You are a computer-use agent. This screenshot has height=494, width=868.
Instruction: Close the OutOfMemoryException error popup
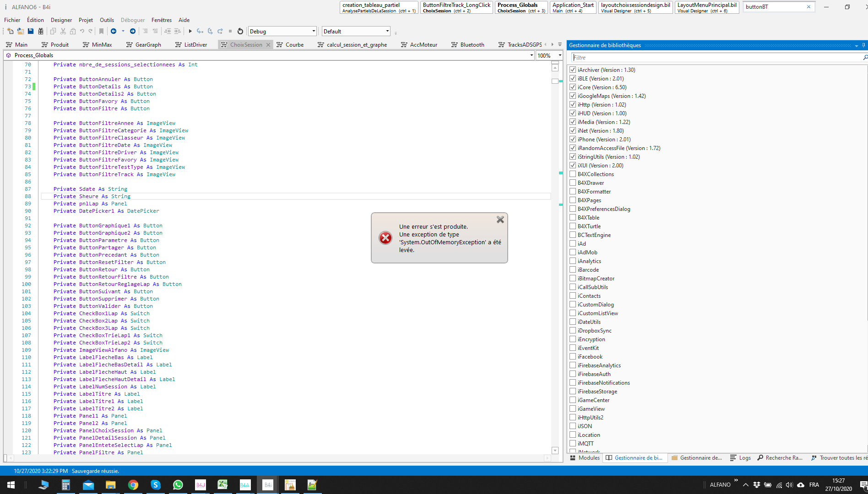point(500,220)
